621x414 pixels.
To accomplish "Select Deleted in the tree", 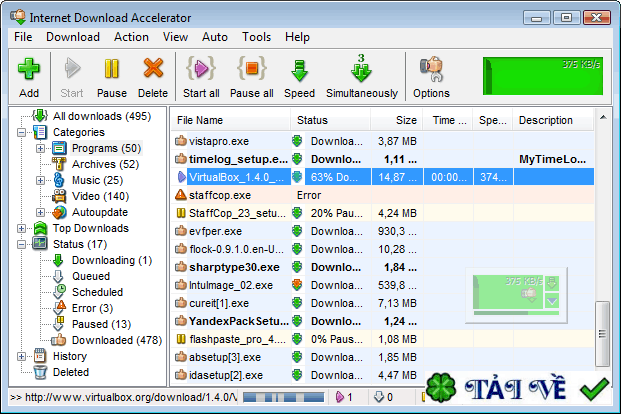I will coord(70,372).
